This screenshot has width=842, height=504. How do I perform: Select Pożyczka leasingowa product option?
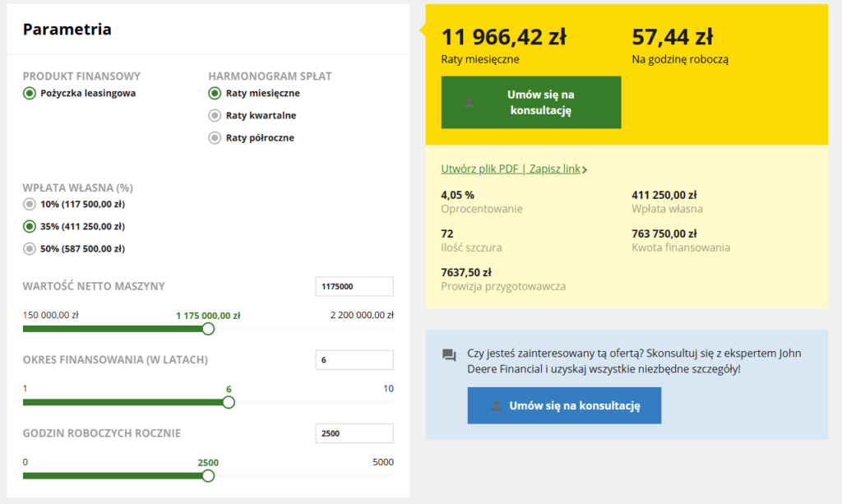coord(30,93)
